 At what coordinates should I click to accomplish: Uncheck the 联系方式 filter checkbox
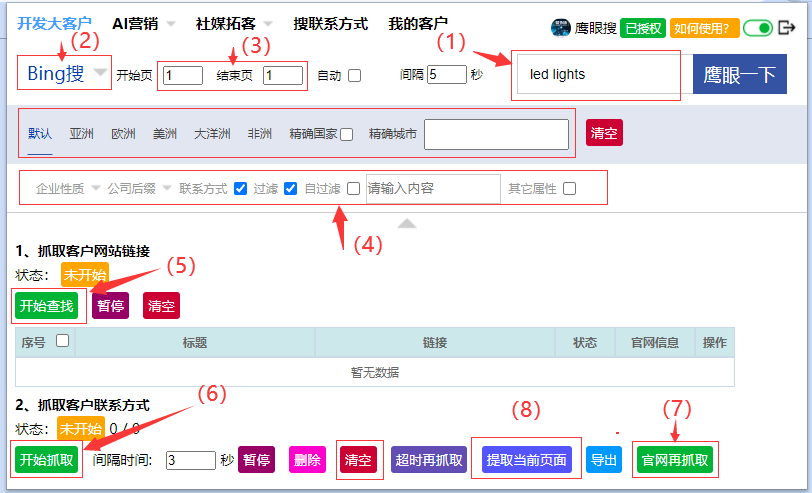[240, 188]
